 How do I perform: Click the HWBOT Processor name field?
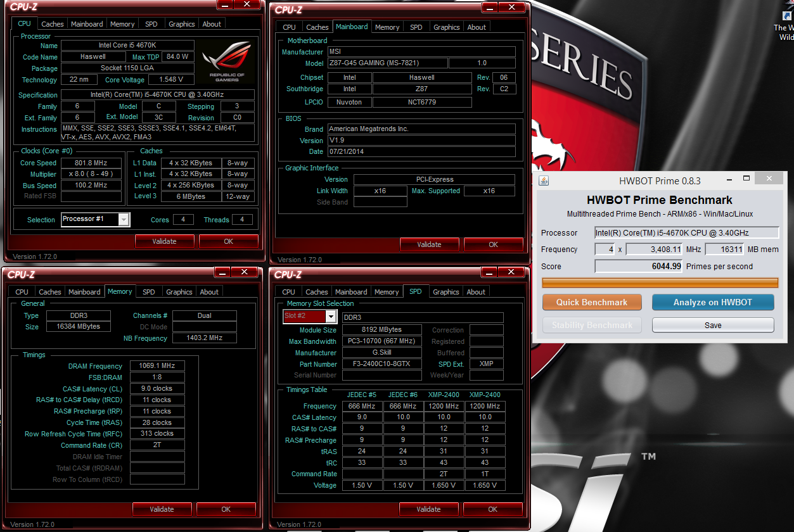coord(687,232)
